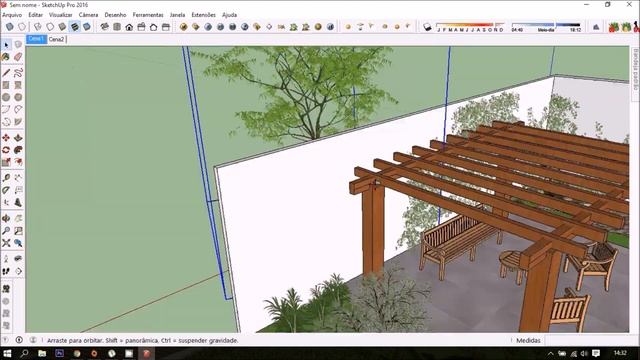Select the Eraser tool

[x=18, y=57]
